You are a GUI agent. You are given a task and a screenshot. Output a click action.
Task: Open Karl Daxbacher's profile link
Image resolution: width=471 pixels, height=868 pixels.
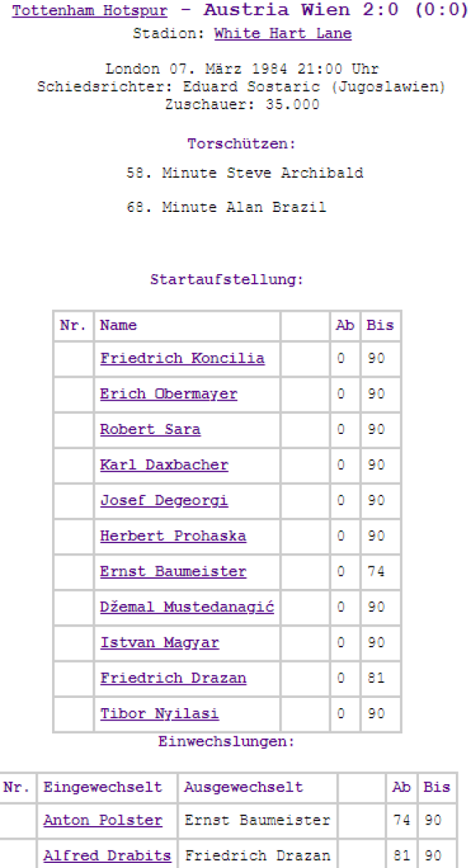tap(164, 465)
